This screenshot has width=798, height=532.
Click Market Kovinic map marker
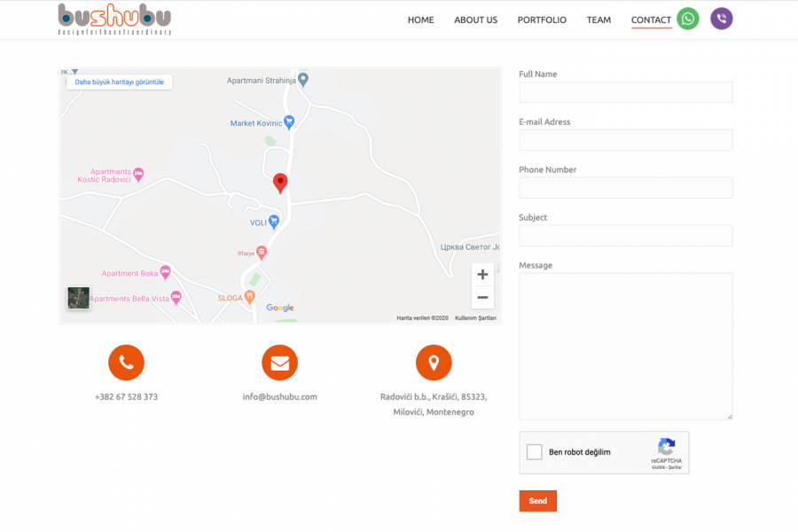pyautogui.click(x=288, y=122)
